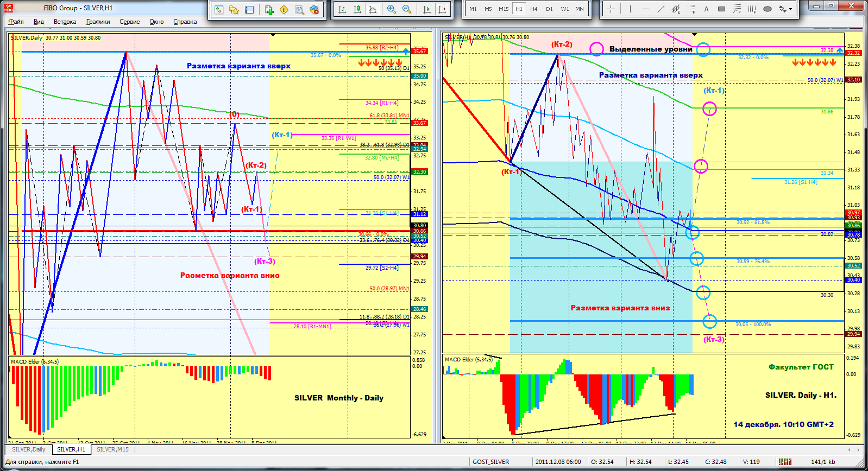Set timeframe to M1
Image resolution: width=868 pixels, height=471 pixels.
473,9
